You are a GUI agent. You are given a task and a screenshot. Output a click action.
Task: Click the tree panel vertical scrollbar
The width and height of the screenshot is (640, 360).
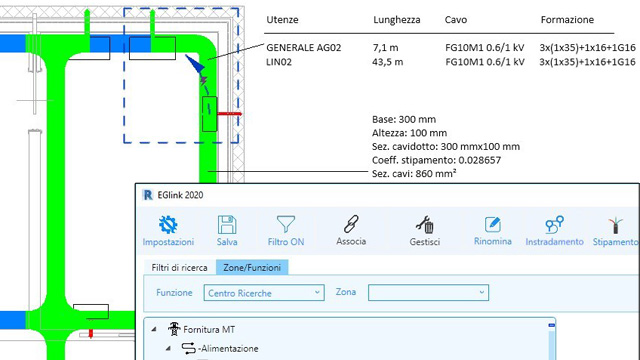click(x=552, y=341)
